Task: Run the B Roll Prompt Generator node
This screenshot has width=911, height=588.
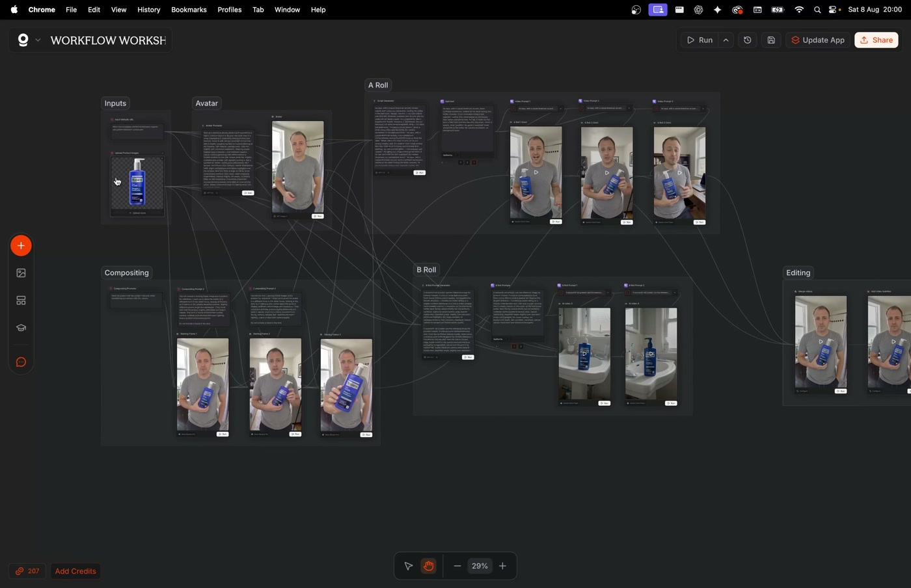Action: (x=468, y=357)
